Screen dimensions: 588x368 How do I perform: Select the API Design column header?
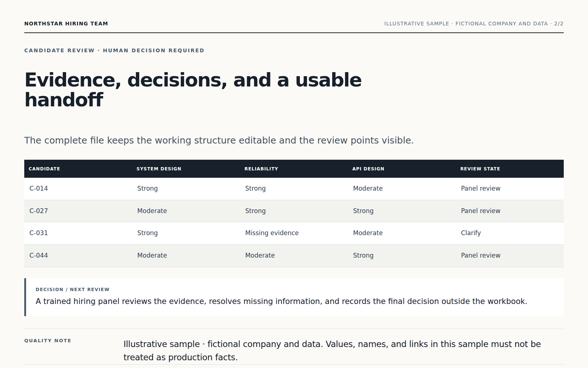[368, 169]
